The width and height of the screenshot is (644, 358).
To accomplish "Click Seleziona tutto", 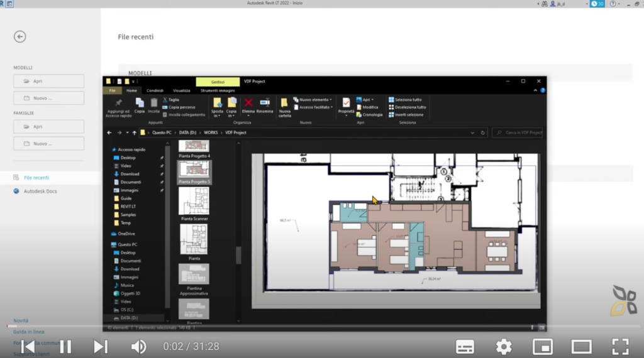I will pos(405,100).
